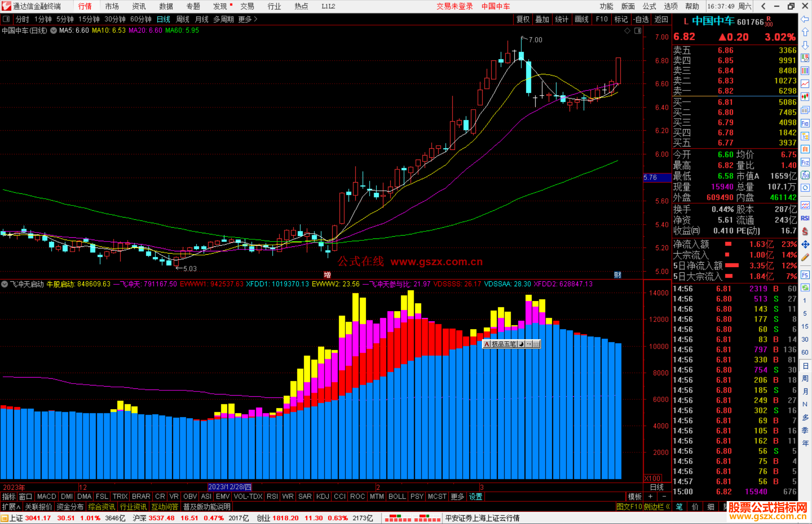The image size is (812, 524).
Task: Select the MACD indicator button
Action: (x=47, y=497)
